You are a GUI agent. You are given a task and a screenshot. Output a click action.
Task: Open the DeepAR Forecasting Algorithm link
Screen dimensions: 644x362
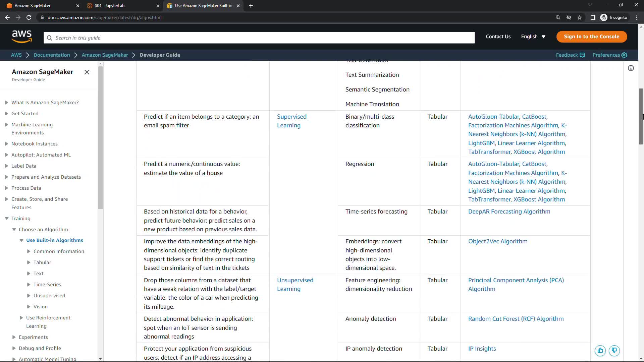[509, 212]
